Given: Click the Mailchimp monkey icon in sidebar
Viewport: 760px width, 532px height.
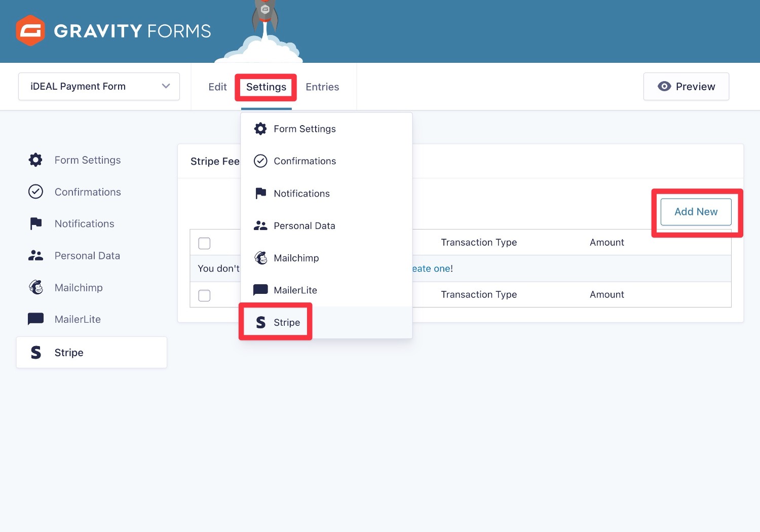Looking at the screenshot, I should (x=35, y=287).
